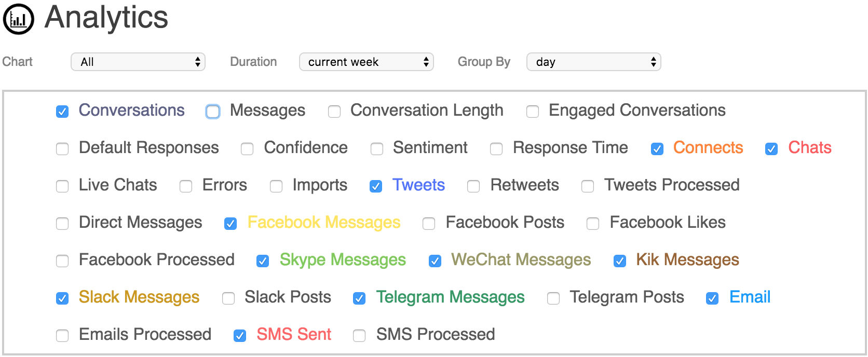Open the Group By day dropdown
Image resolution: width=868 pixels, height=357 pixels.
[x=593, y=62]
